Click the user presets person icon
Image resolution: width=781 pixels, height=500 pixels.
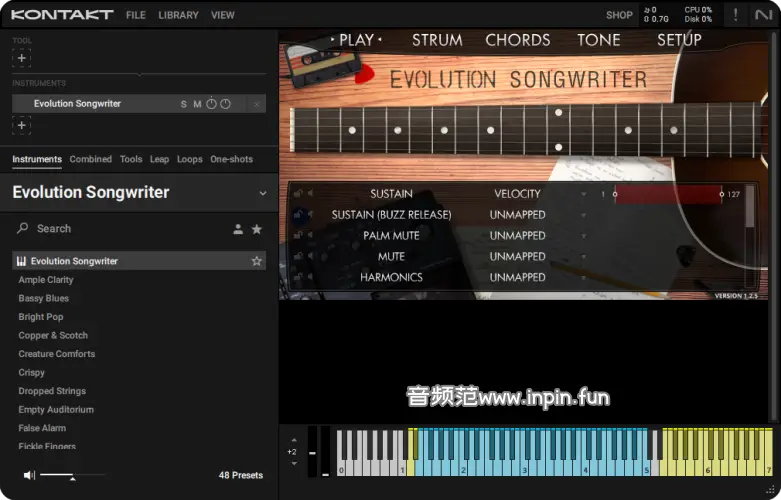(x=238, y=229)
